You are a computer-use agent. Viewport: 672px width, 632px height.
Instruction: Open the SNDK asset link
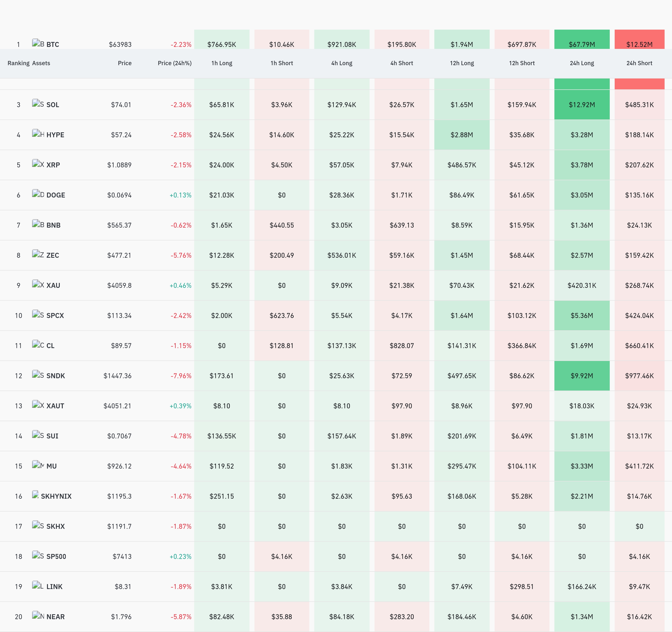[55, 375]
